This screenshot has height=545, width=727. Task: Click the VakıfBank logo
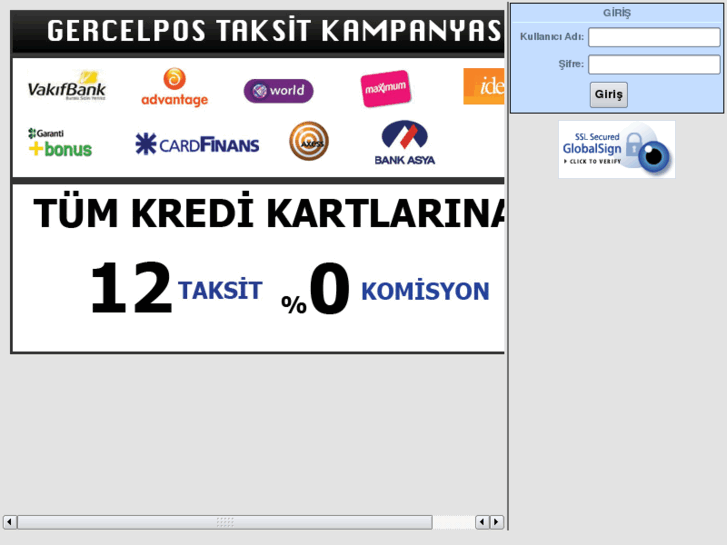(x=67, y=86)
